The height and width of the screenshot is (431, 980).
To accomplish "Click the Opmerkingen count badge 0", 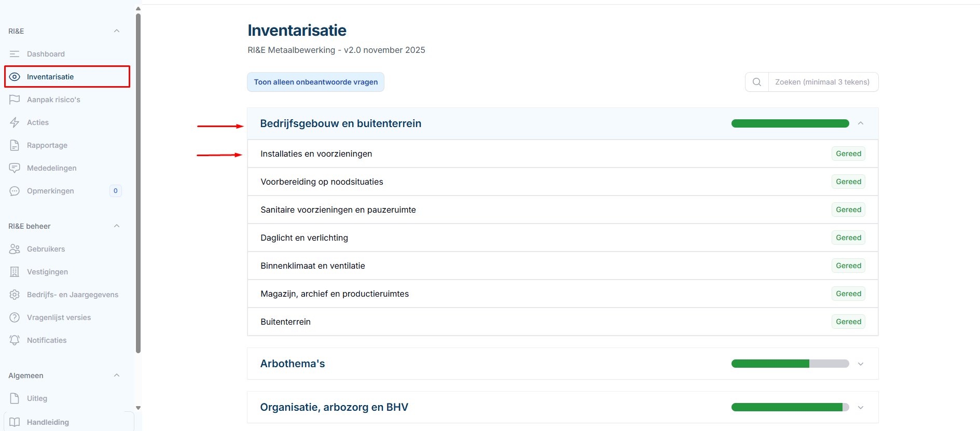I will click(x=116, y=191).
